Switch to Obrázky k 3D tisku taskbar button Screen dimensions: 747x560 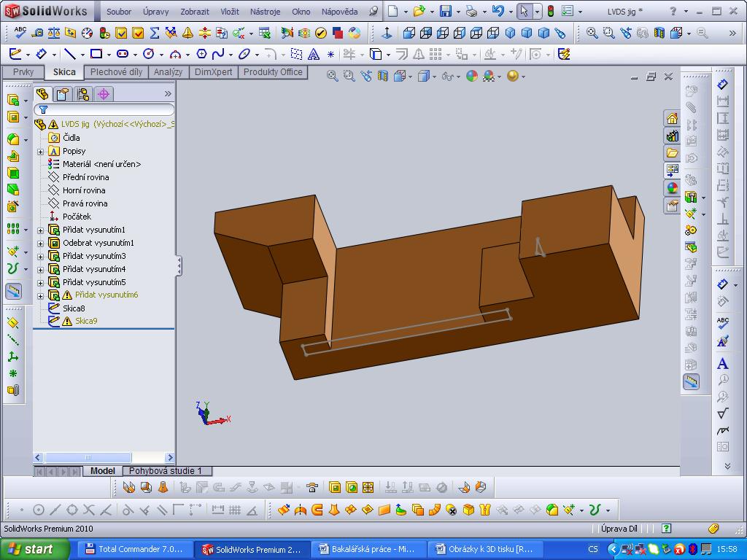484,549
